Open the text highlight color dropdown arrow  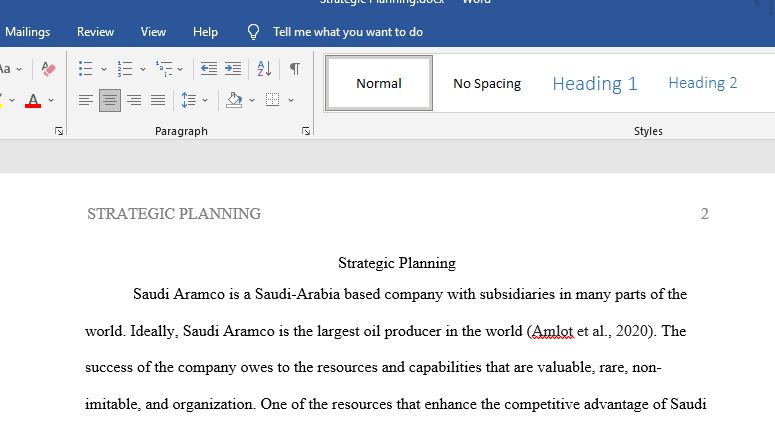12,100
